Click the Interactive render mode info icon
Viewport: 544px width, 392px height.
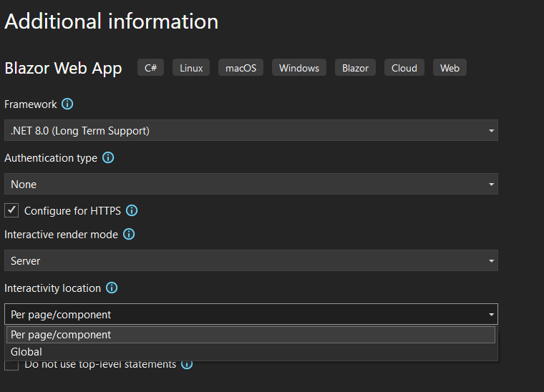129,235
